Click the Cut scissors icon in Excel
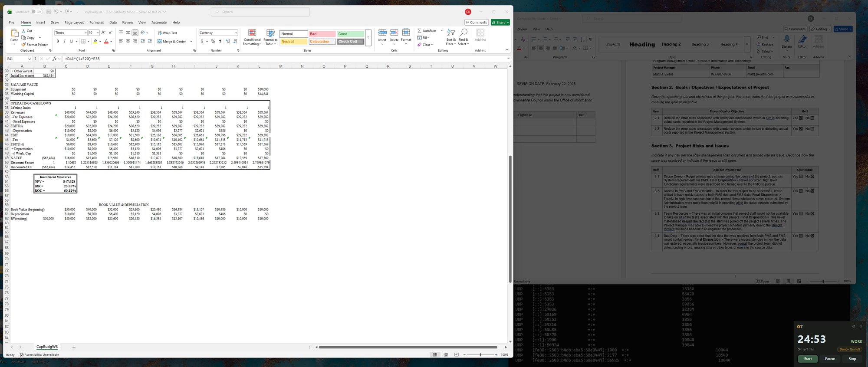 pos(24,31)
